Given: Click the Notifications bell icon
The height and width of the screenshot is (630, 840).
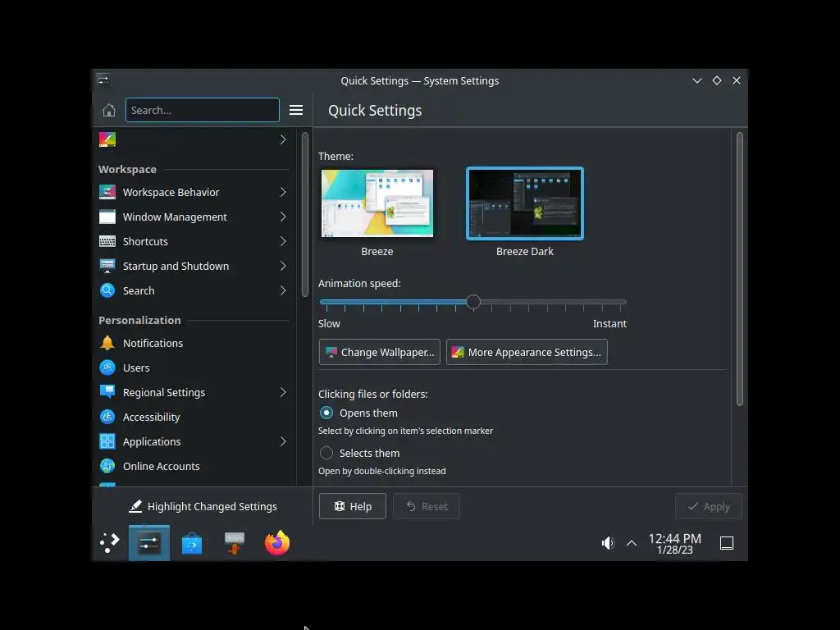Looking at the screenshot, I should pos(107,343).
